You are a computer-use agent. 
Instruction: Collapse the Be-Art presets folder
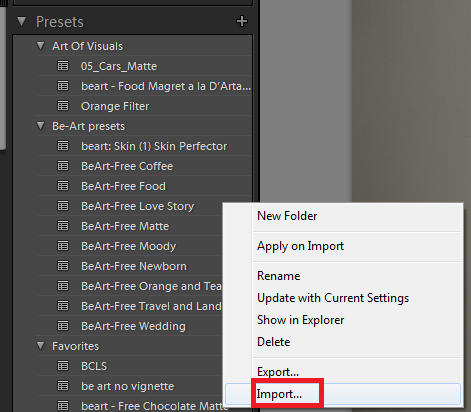pos(41,126)
